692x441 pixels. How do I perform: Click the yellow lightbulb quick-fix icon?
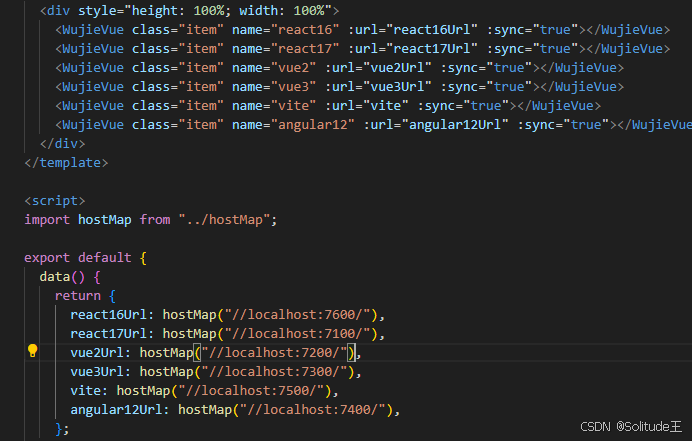tap(33, 351)
